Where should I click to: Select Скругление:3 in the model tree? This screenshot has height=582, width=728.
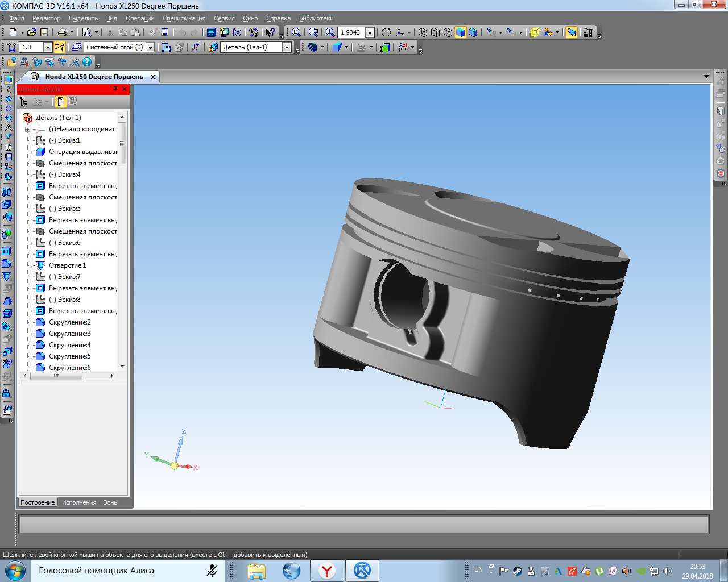coord(69,334)
